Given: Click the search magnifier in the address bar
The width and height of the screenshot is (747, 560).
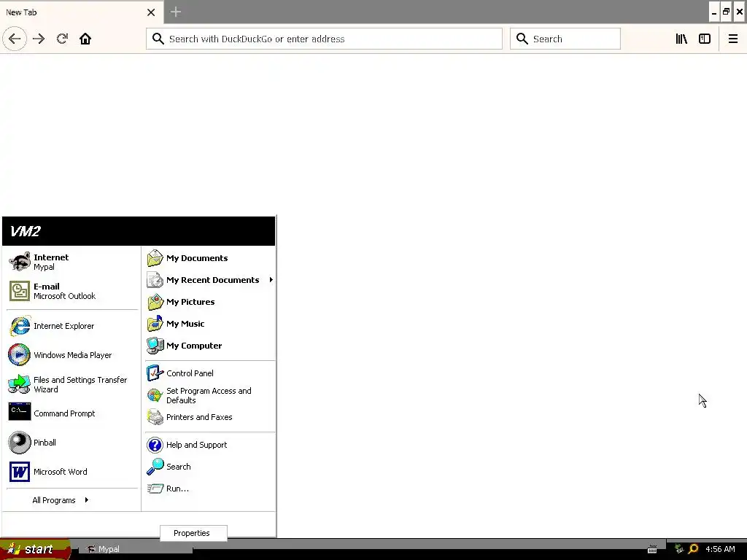Looking at the screenshot, I should pos(158,39).
